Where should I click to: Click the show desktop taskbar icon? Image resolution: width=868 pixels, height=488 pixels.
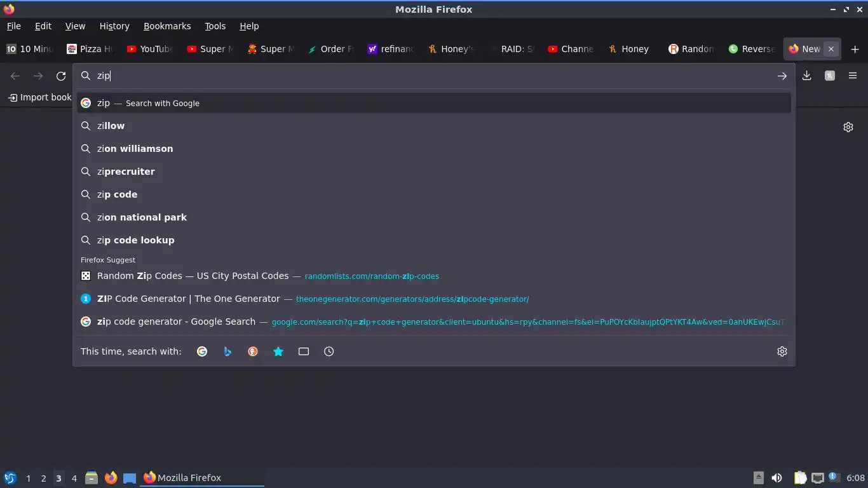(130, 478)
